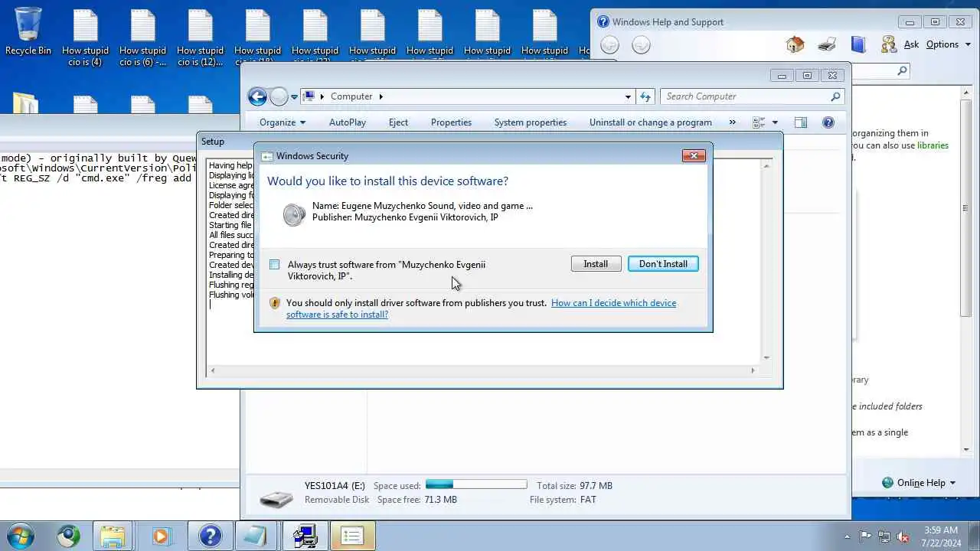Image resolution: width=980 pixels, height=551 pixels.
Task: Open the Organize dropdown menu
Action: (282, 122)
